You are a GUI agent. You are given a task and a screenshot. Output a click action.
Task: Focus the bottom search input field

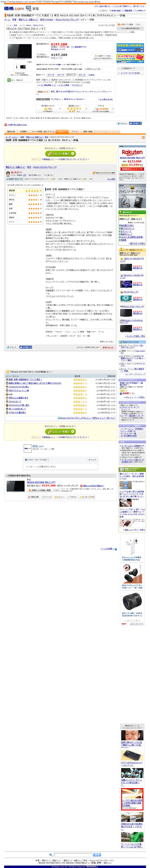73,855
